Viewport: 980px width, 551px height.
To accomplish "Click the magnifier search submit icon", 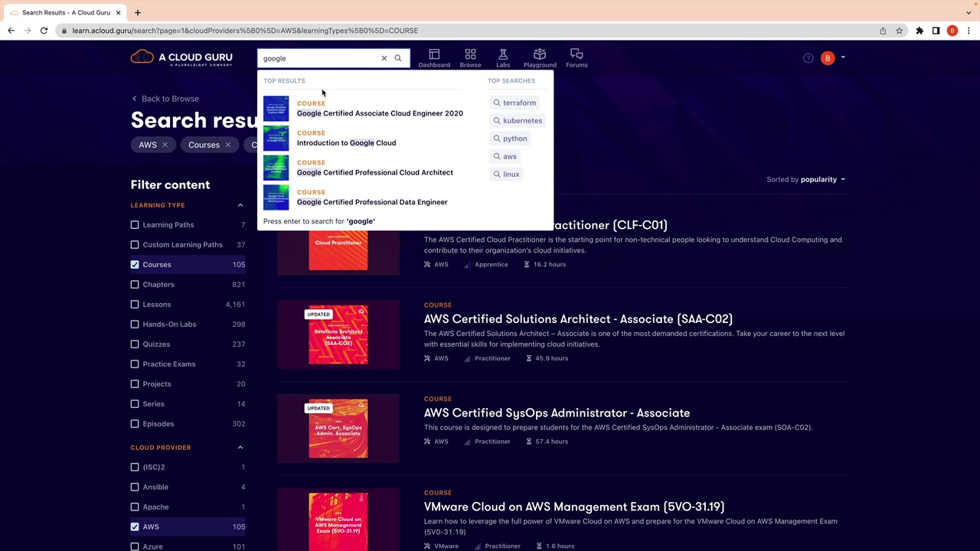I will (x=398, y=58).
